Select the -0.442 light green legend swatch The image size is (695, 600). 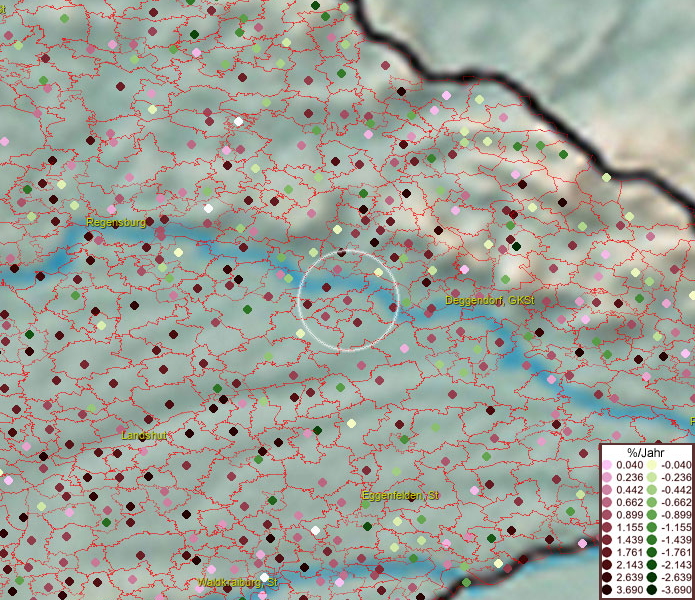[x=651, y=490]
